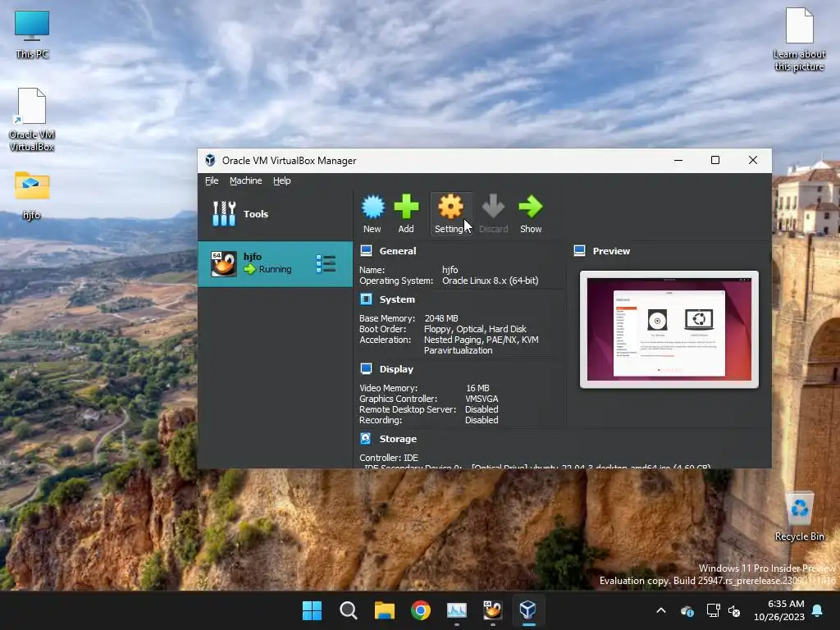This screenshot has height=630, width=840.
Task: Click the Display section screen icon
Action: pos(367,368)
